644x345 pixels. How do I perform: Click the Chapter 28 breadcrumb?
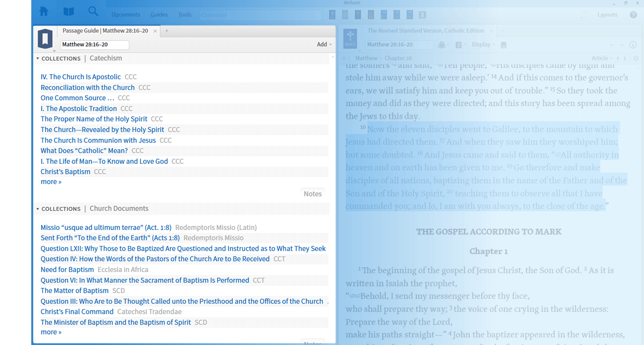[x=398, y=58]
